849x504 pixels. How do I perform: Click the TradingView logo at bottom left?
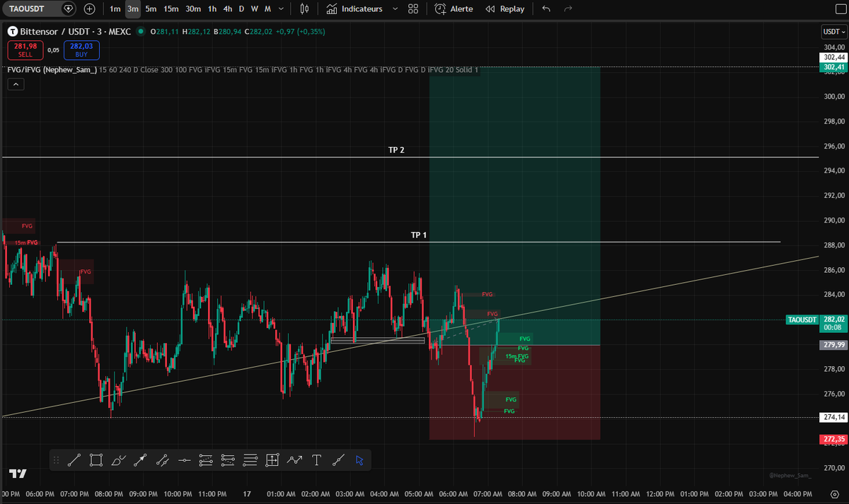17,473
